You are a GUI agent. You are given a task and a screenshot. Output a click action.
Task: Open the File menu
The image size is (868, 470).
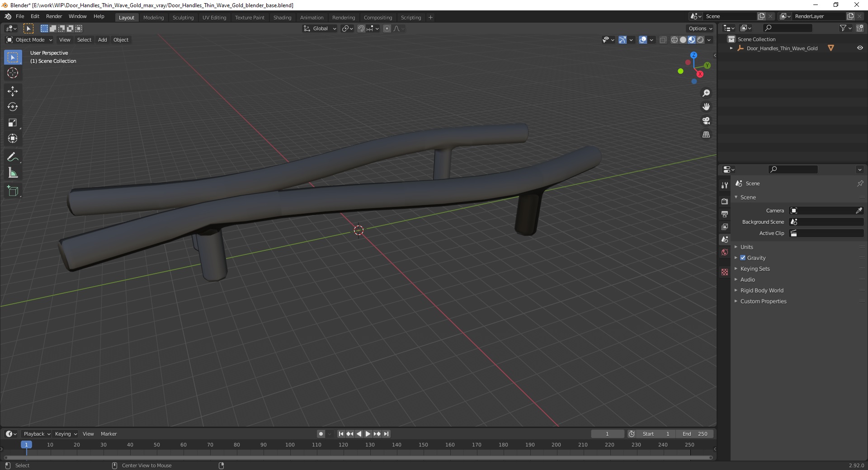click(x=20, y=16)
